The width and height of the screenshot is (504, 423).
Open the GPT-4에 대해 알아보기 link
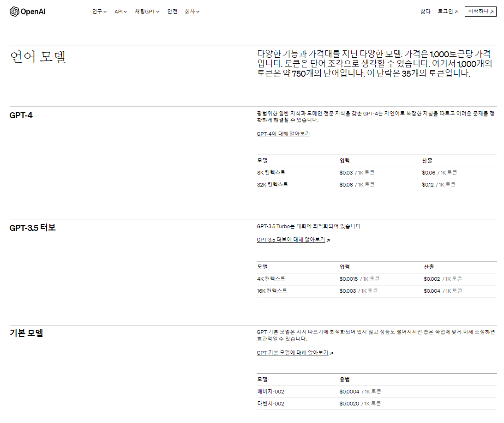(x=283, y=134)
